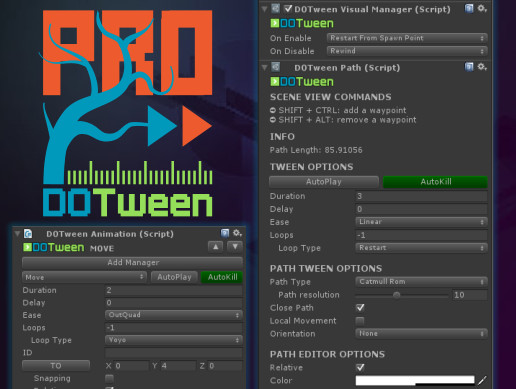Click DOTween Path script icon
The width and height of the screenshot is (516, 389).
pos(275,67)
